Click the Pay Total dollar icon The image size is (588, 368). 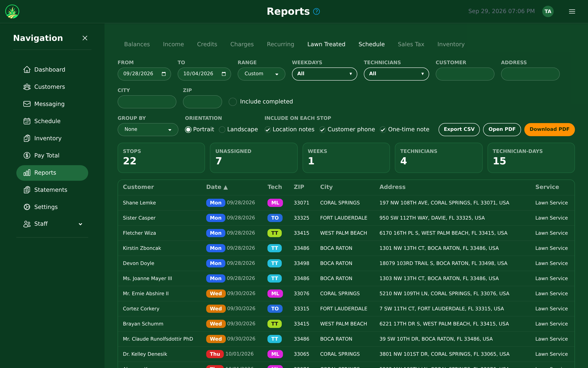point(27,155)
